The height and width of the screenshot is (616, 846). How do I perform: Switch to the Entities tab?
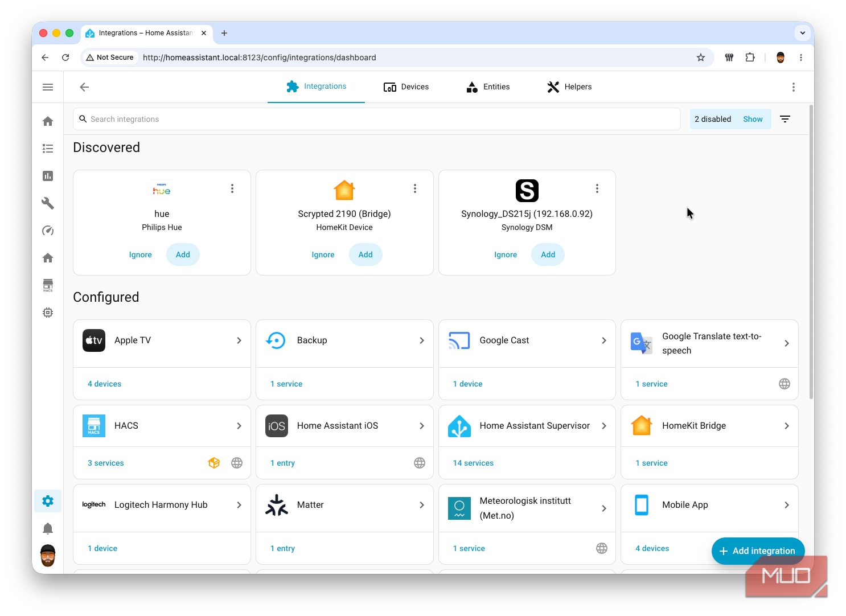[x=488, y=87]
